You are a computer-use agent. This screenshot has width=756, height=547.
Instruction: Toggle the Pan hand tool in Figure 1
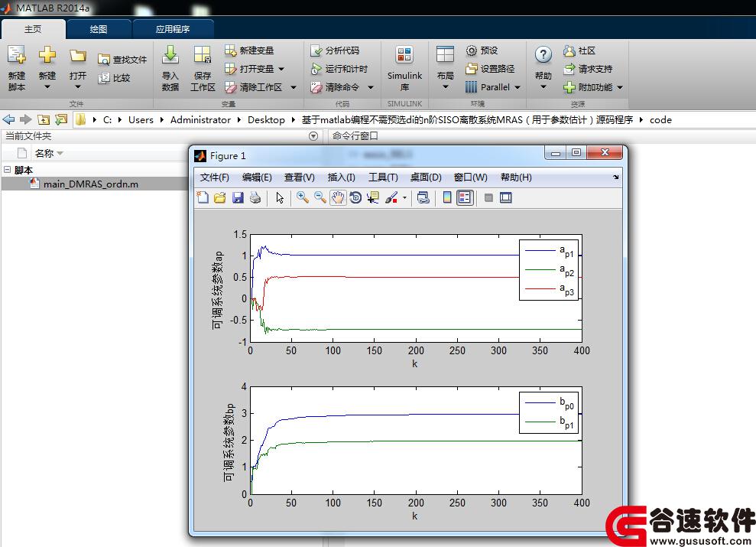(338, 197)
